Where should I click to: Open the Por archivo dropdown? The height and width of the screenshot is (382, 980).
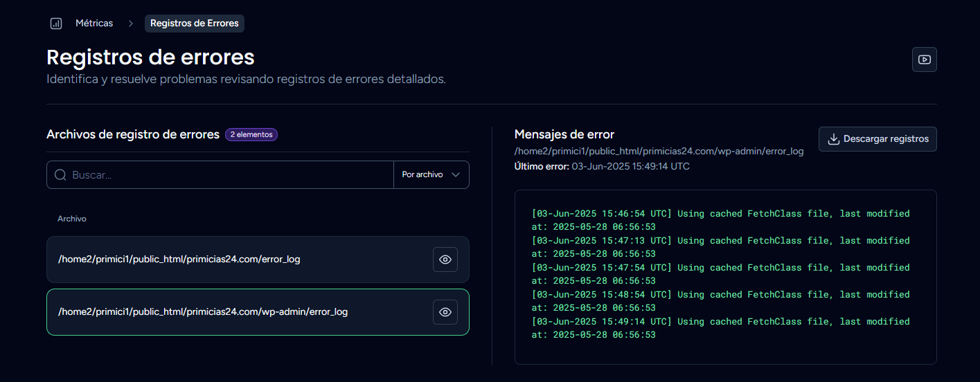coord(431,175)
